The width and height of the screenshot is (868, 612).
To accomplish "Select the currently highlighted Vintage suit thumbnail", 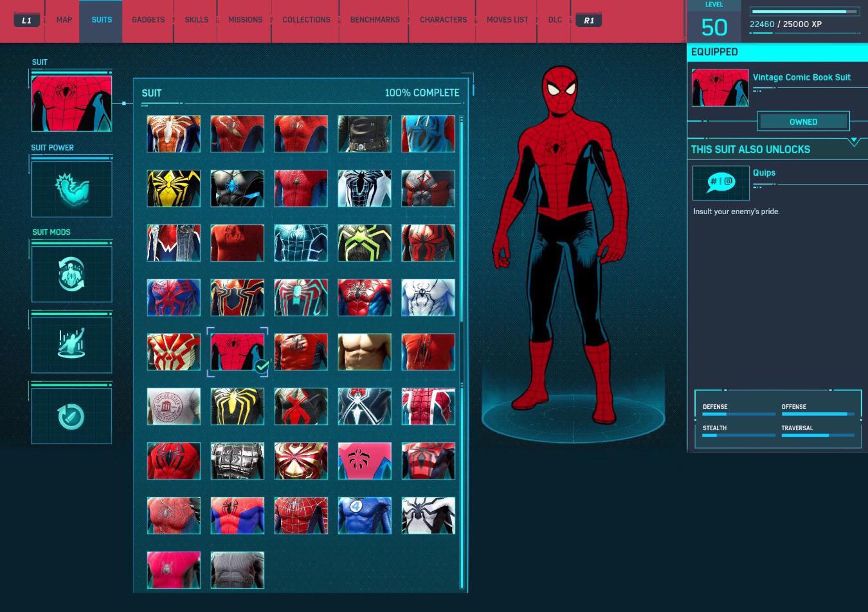I will coord(237,352).
